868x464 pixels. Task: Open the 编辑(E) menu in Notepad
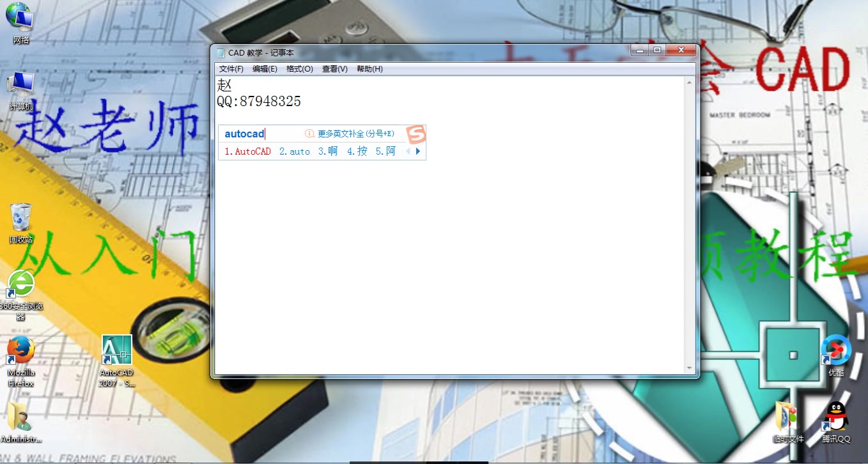tap(265, 69)
